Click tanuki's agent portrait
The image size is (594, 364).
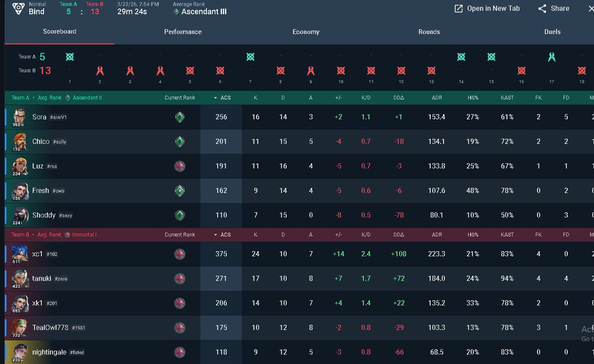pos(20,278)
